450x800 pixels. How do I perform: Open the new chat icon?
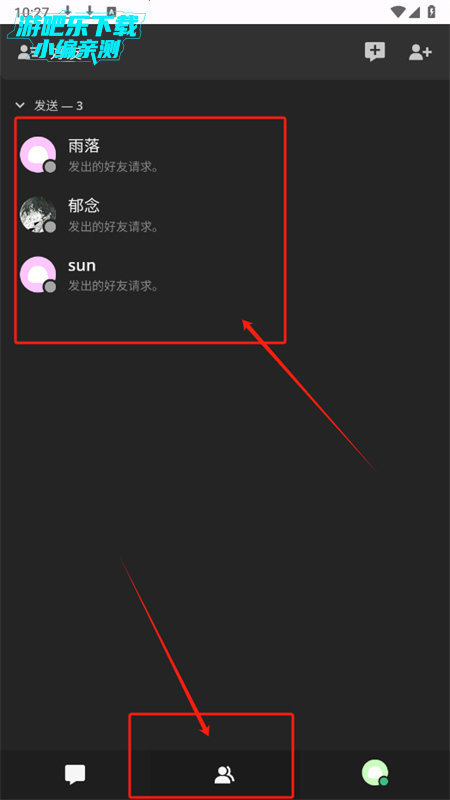click(x=374, y=52)
